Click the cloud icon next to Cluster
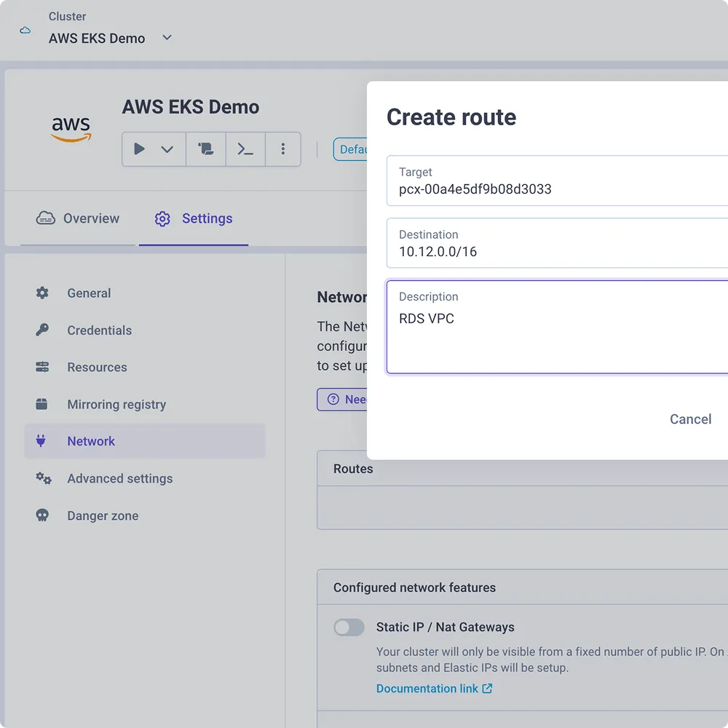Viewport: 728px width, 728px height. click(25, 30)
